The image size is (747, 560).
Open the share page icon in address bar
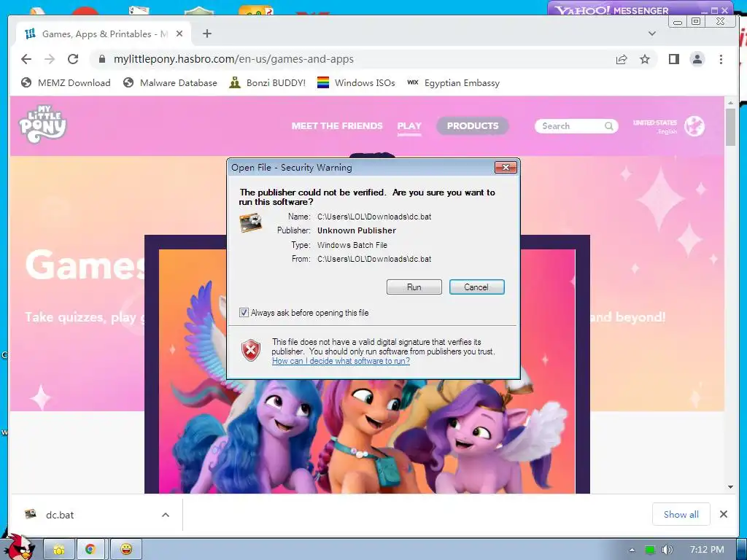tap(622, 59)
